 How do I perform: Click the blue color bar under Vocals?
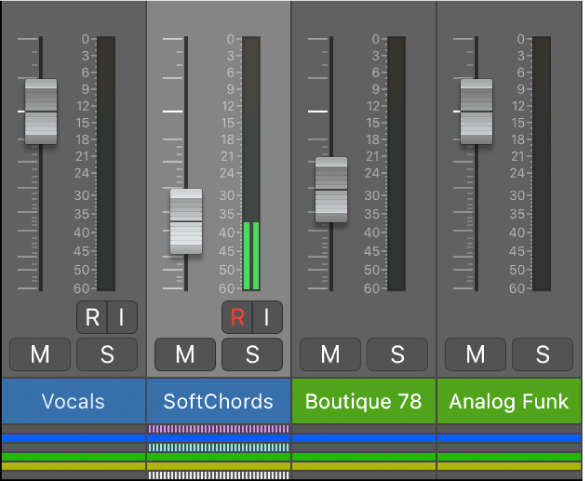point(73,438)
